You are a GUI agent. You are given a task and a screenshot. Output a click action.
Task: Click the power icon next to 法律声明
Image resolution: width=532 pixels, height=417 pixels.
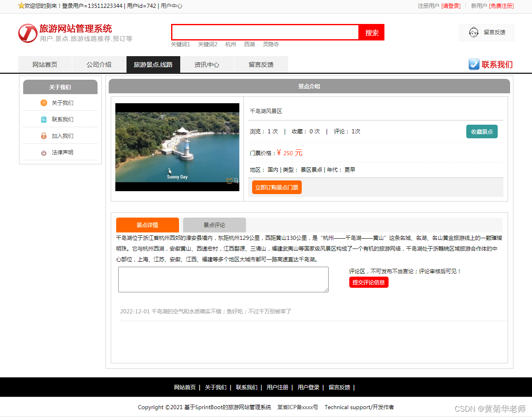[x=44, y=153]
